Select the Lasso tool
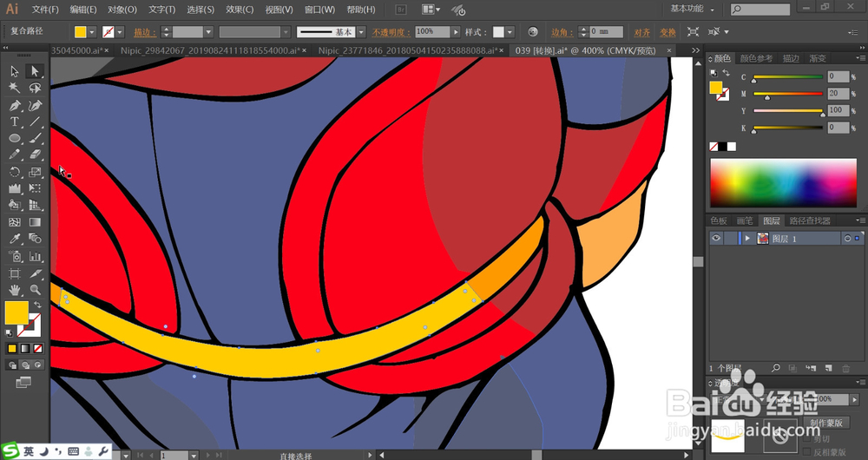The image size is (868, 460). click(x=35, y=88)
